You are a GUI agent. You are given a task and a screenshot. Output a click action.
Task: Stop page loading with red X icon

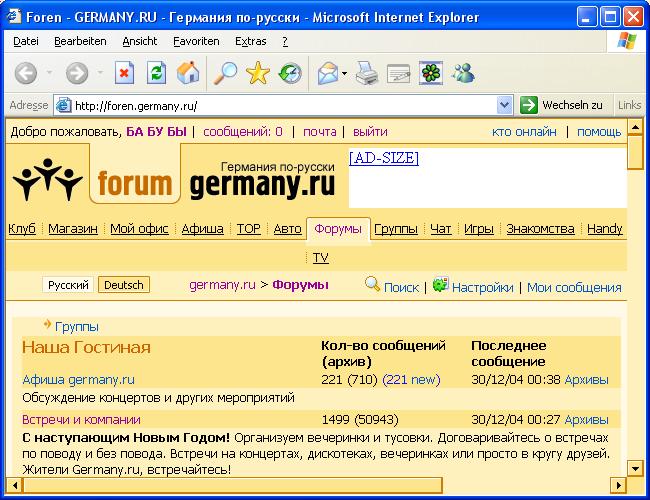point(124,73)
